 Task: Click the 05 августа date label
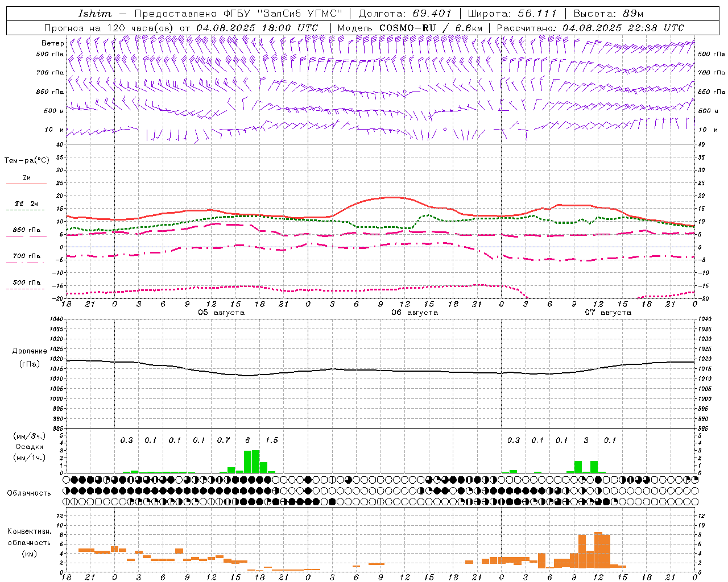click(x=221, y=313)
